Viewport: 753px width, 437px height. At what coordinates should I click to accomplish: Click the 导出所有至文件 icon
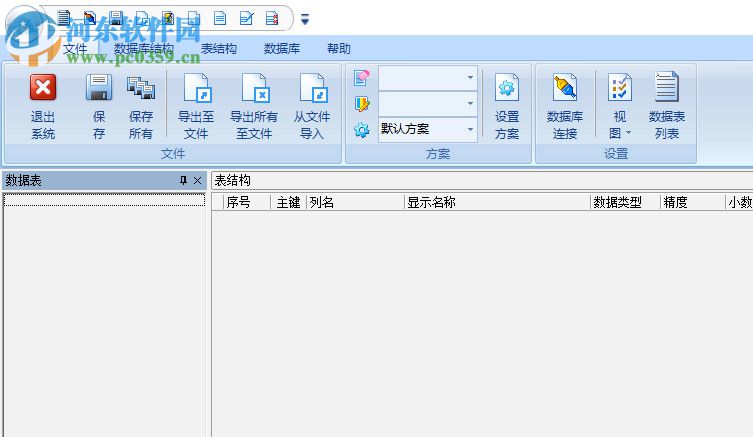254,88
